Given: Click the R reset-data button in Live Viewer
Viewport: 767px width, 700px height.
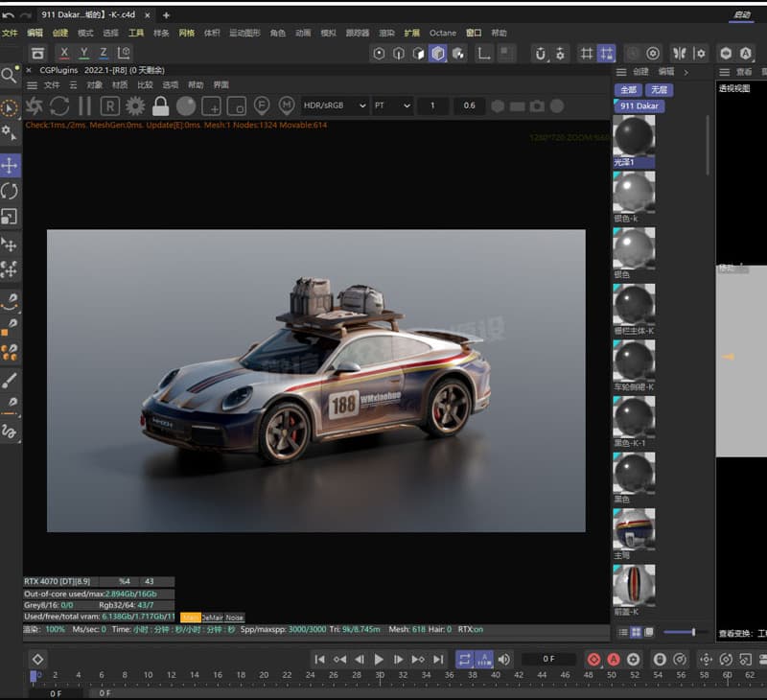Looking at the screenshot, I should [x=110, y=105].
